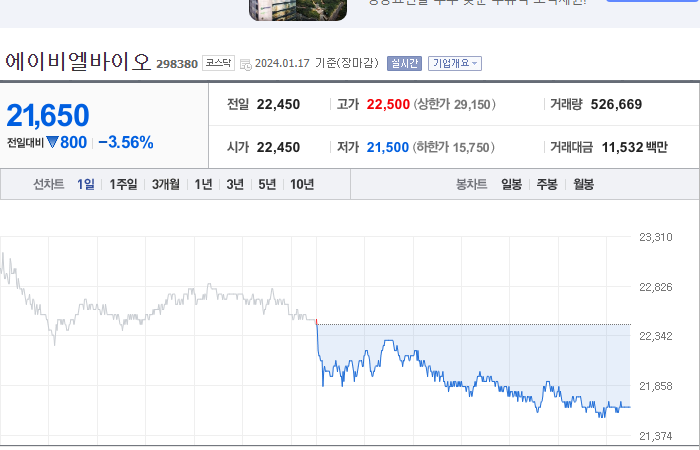Select the 1일 line chart tab
The image size is (700, 450).
tap(86, 184)
